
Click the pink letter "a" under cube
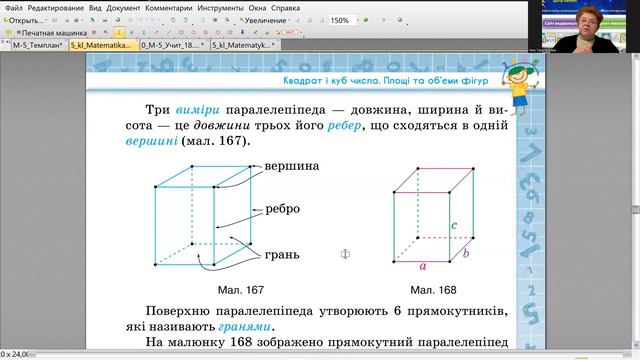[x=423, y=266]
